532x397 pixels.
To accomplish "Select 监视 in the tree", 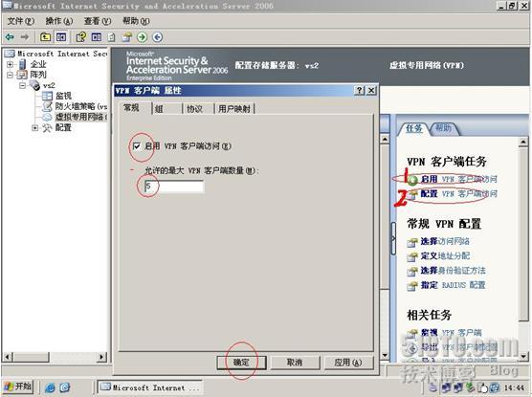I will (x=63, y=96).
